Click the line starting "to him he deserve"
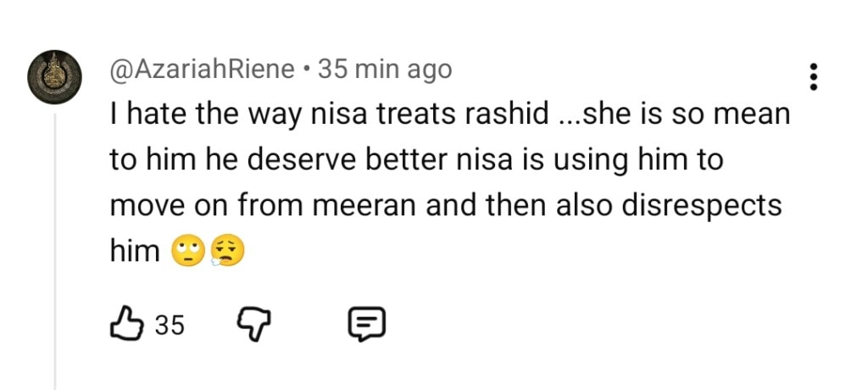The height and width of the screenshot is (390, 868). click(416, 160)
